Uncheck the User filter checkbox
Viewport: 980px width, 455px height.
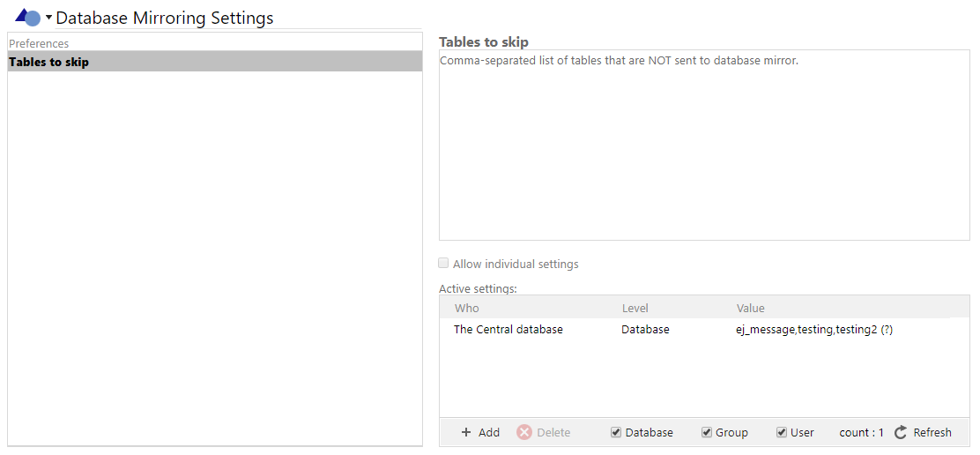tap(781, 432)
